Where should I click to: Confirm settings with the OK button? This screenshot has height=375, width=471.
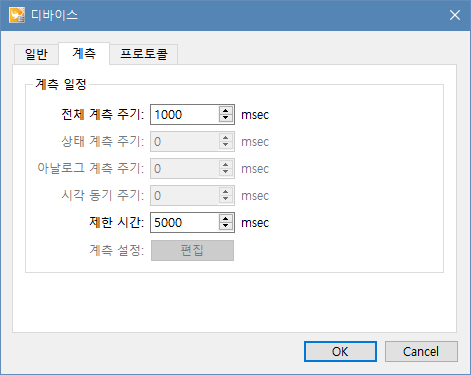pos(340,351)
